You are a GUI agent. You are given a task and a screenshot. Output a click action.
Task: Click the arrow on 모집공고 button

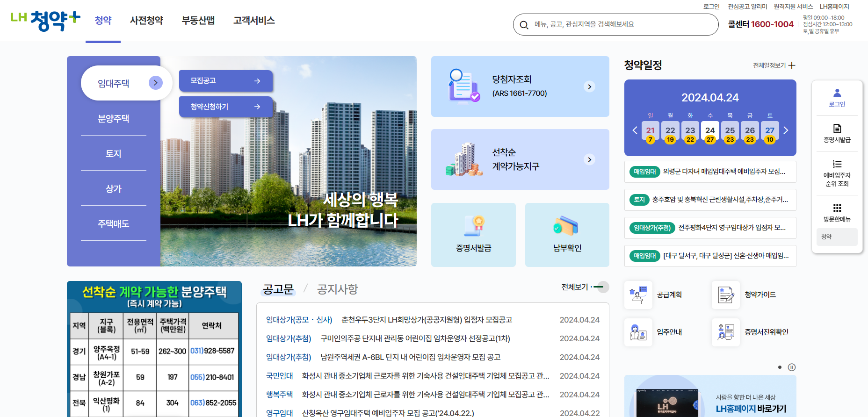tap(257, 81)
